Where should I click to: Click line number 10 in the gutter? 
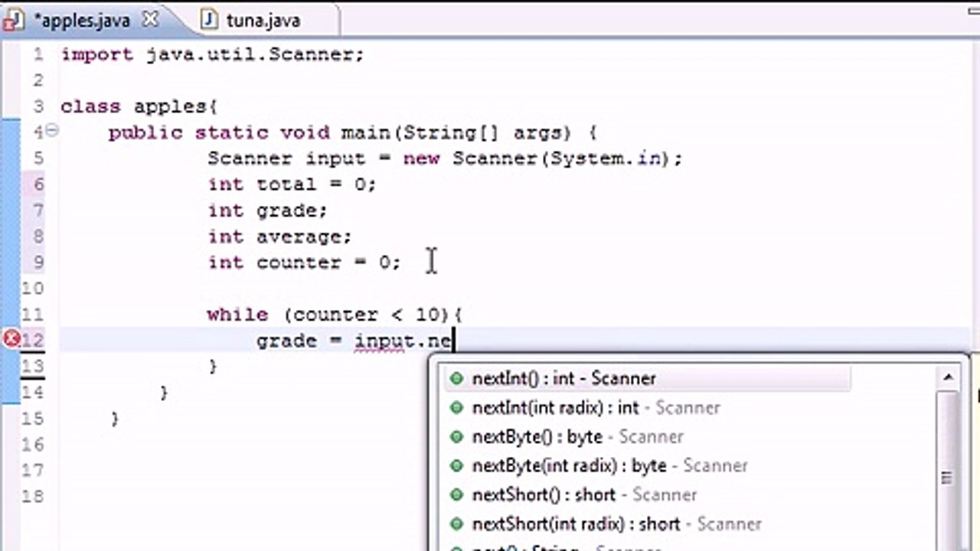[x=32, y=289]
